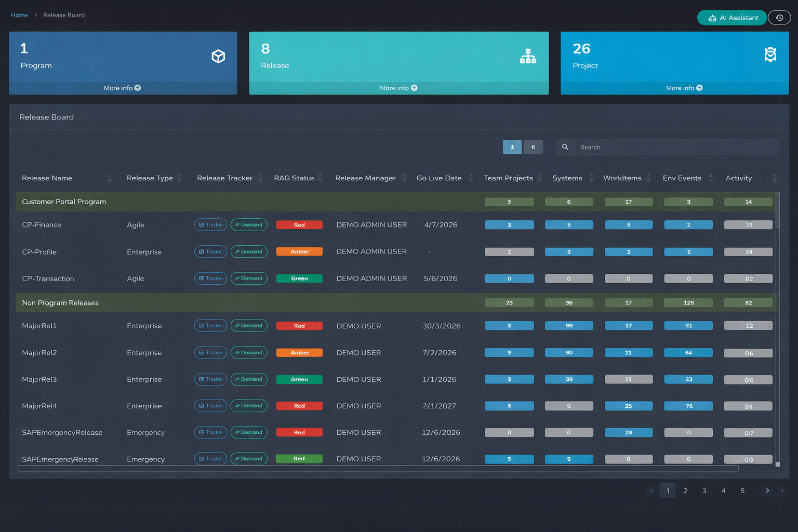Open More info on the Project card
Image resolution: width=798 pixels, height=532 pixels.
pyautogui.click(x=684, y=88)
